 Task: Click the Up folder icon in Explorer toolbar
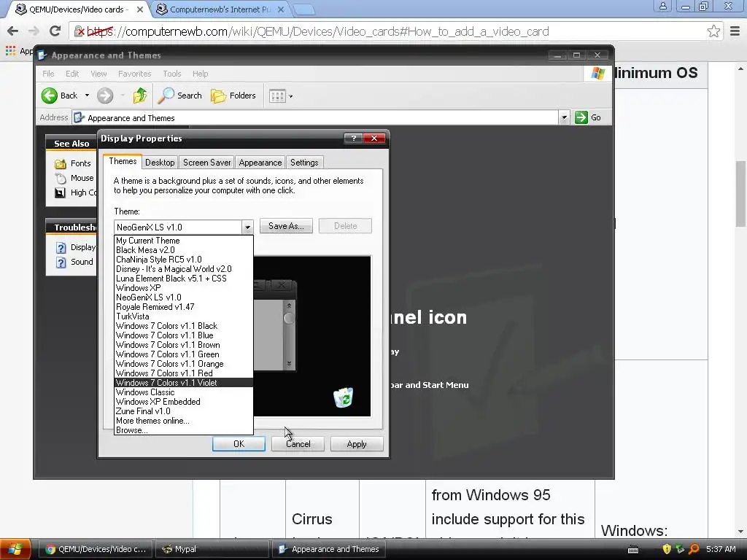[x=140, y=96]
